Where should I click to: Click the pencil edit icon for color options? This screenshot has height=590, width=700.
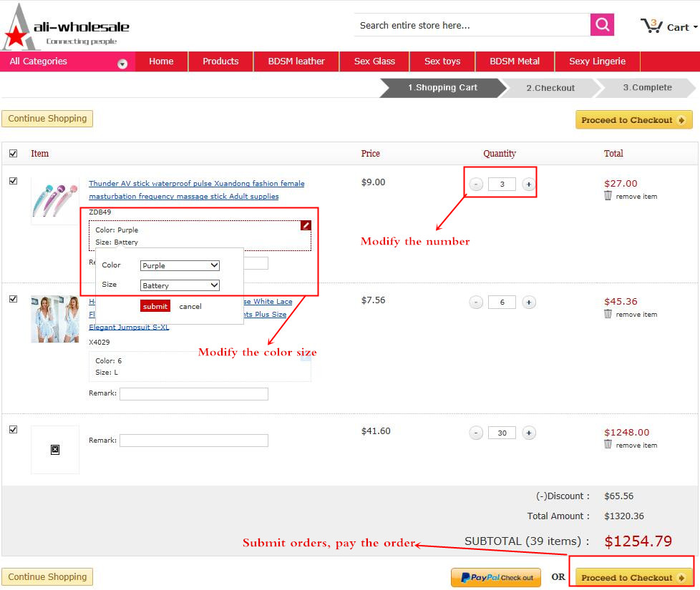click(306, 225)
